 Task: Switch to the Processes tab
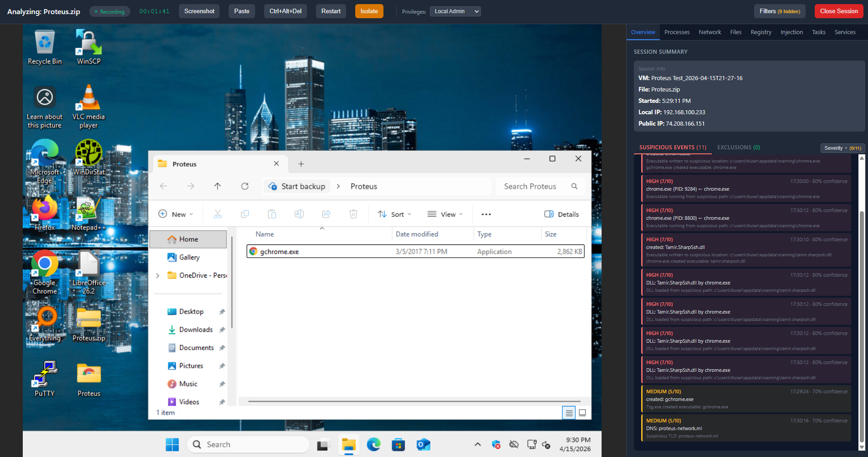coord(677,32)
